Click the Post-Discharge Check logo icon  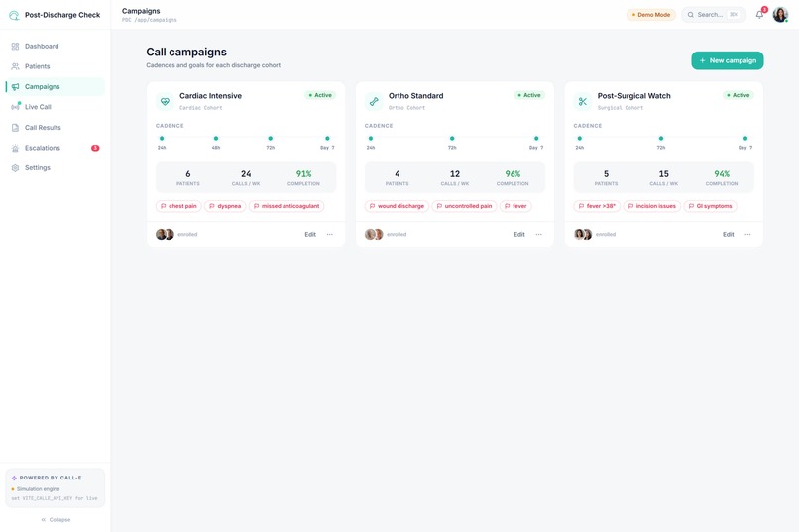click(x=14, y=15)
